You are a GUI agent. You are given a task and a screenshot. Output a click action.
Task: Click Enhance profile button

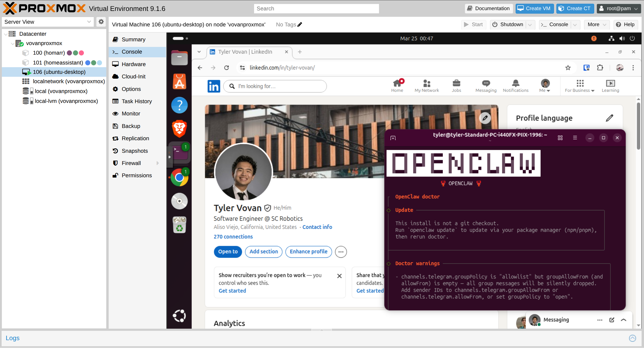pyautogui.click(x=308, y=251)
